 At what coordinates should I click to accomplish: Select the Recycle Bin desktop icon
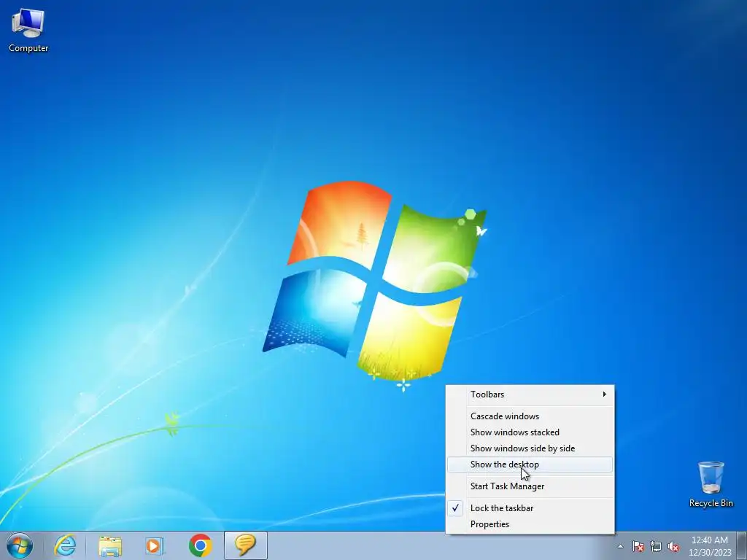tap(711, 484)
